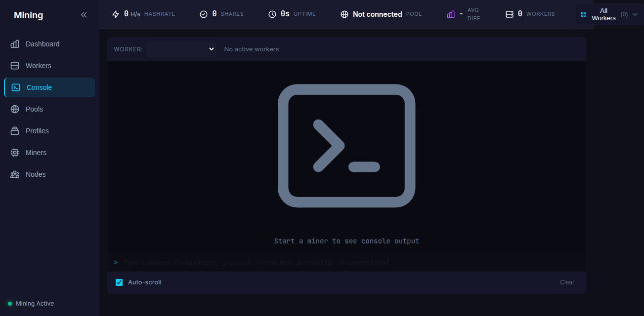The height and width of the screenshot is (316, 644).
Task: Go to the Pools page
Action: [x=34, y=109]
